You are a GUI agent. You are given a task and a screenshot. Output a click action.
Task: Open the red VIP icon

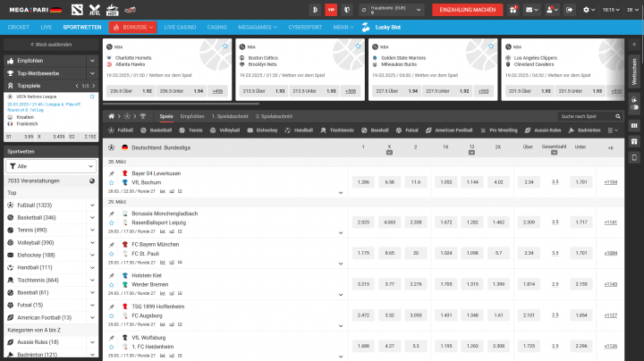[x=331, y=10]
